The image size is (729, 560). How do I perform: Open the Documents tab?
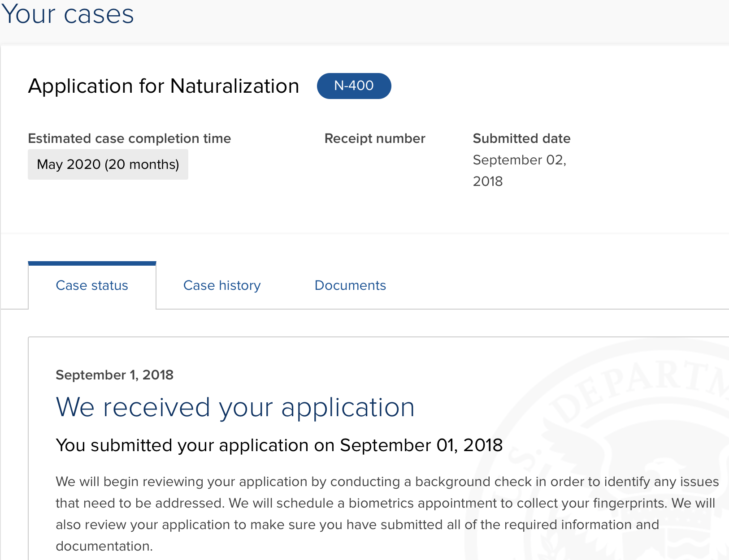(x=350, y=285)
